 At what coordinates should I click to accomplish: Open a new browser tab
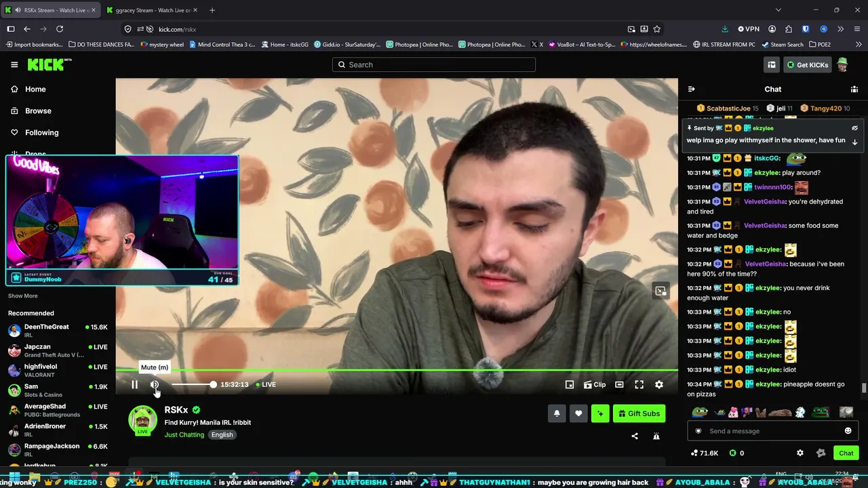[x=212, y=10]
